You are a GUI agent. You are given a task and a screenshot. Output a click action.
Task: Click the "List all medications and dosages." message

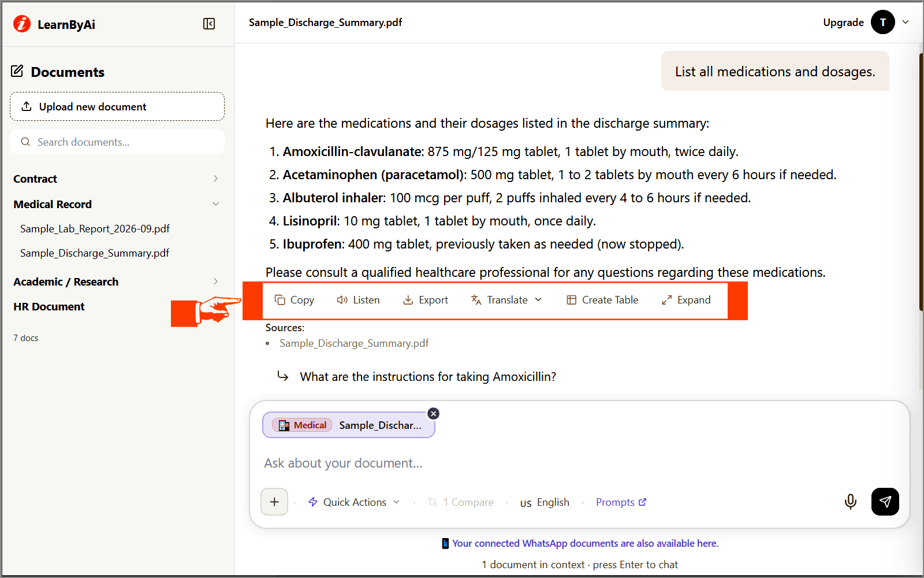coord(775,71)
